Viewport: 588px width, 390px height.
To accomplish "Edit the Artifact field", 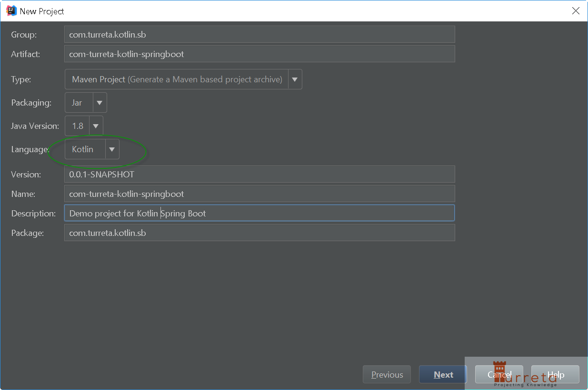I will pyautogui.click(x=259, y=54).
